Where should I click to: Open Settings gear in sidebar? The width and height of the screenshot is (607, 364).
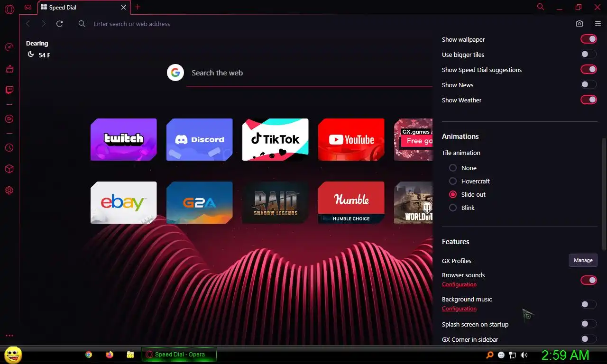click(x=9, y=191)
